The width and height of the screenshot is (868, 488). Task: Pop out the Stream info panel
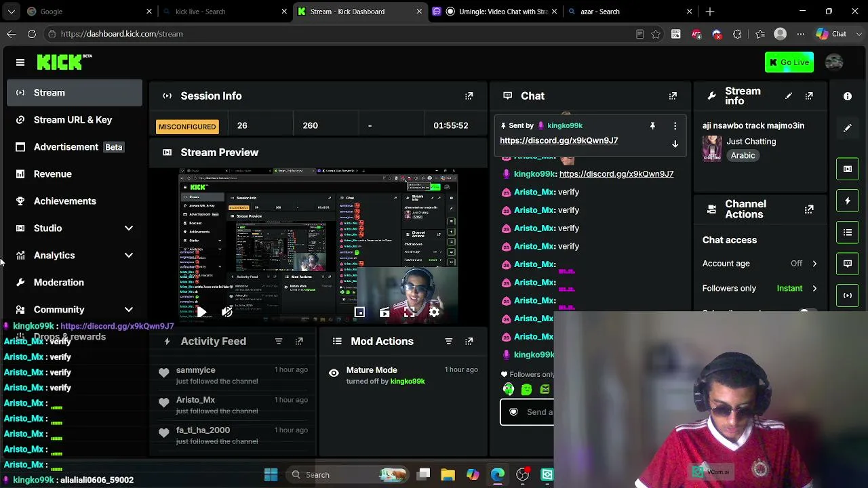809,96
